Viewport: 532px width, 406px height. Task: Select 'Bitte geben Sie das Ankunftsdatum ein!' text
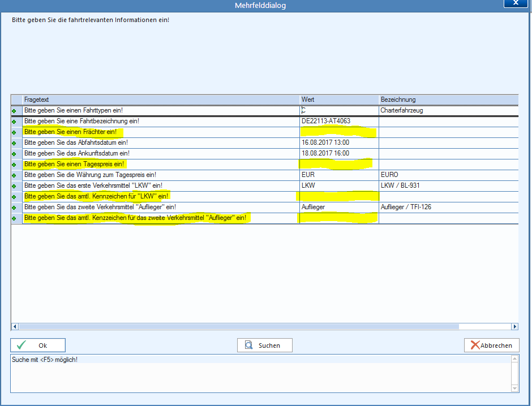(x=76, y=153)
